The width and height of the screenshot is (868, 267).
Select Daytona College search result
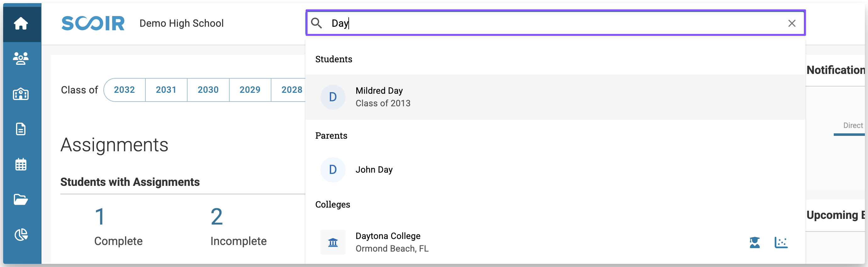pyautogui.click(x=388, y=242)
